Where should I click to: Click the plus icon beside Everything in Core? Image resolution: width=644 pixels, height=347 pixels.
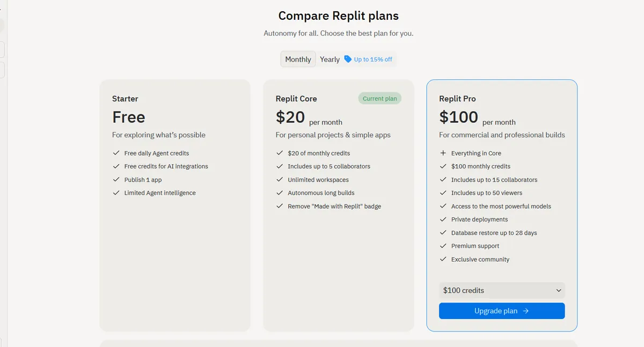[x=443, y=153]
